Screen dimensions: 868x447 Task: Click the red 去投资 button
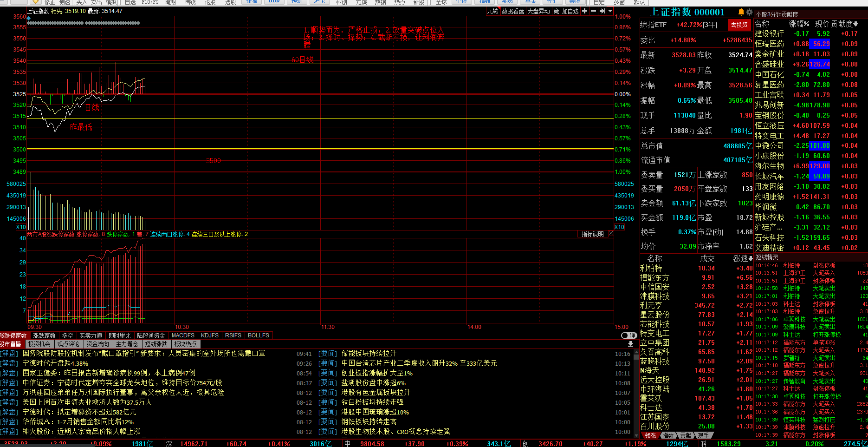[x=739, y=25]
